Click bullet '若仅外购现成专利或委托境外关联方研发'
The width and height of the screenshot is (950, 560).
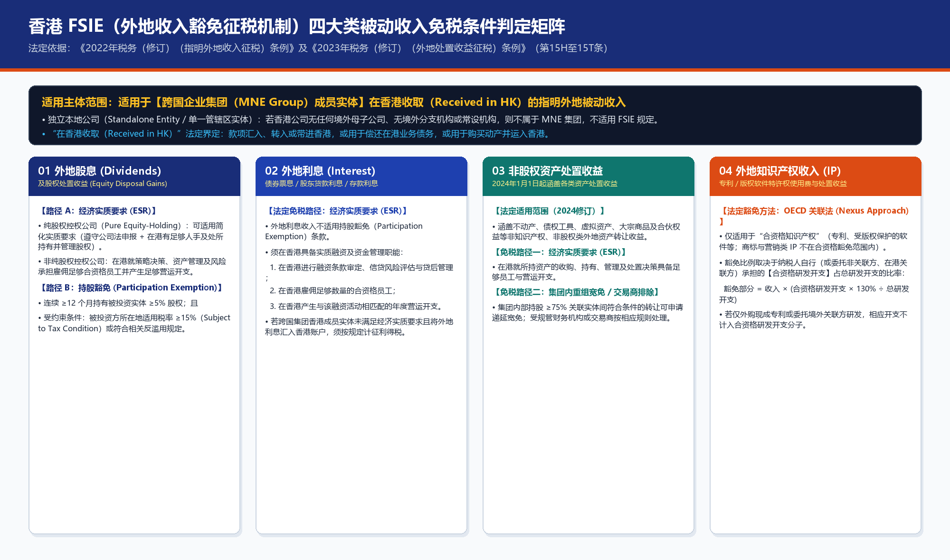point(814,320)
